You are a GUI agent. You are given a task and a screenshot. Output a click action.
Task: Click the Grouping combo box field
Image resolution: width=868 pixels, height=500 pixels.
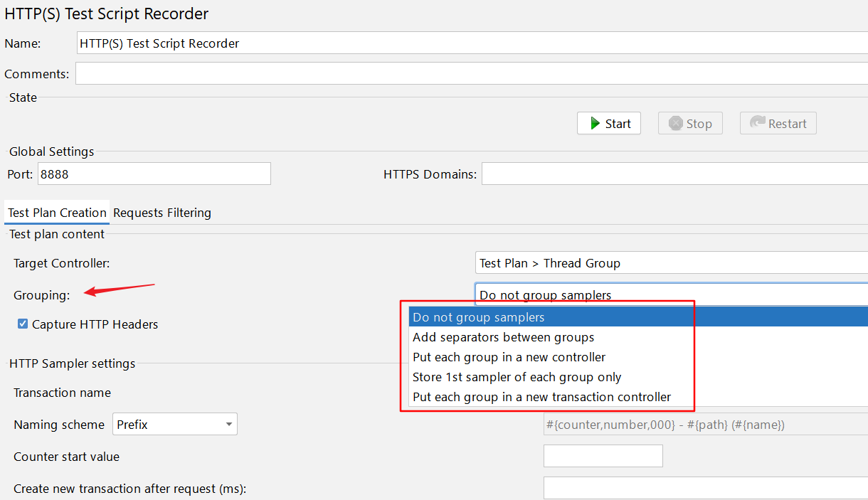tap(670, 294)
